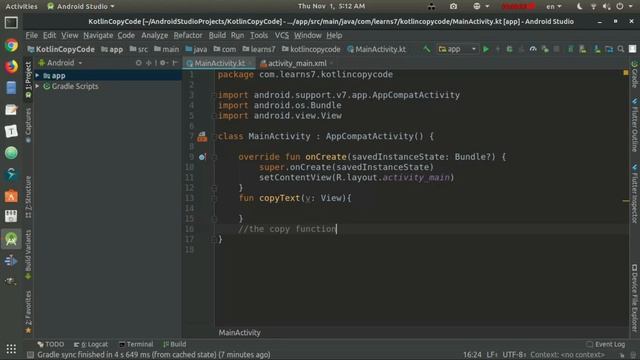Show Applications grid in dock

click(11, 349)
